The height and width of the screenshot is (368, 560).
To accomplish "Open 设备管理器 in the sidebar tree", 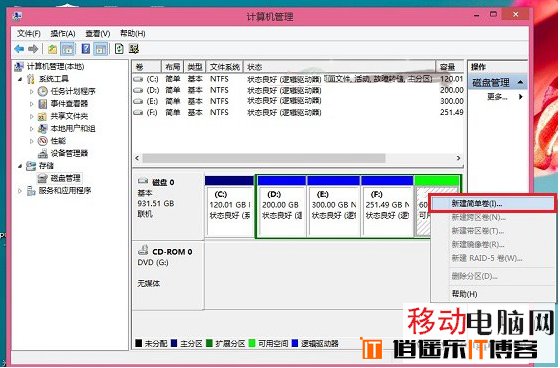I will (x=69, y=154).
